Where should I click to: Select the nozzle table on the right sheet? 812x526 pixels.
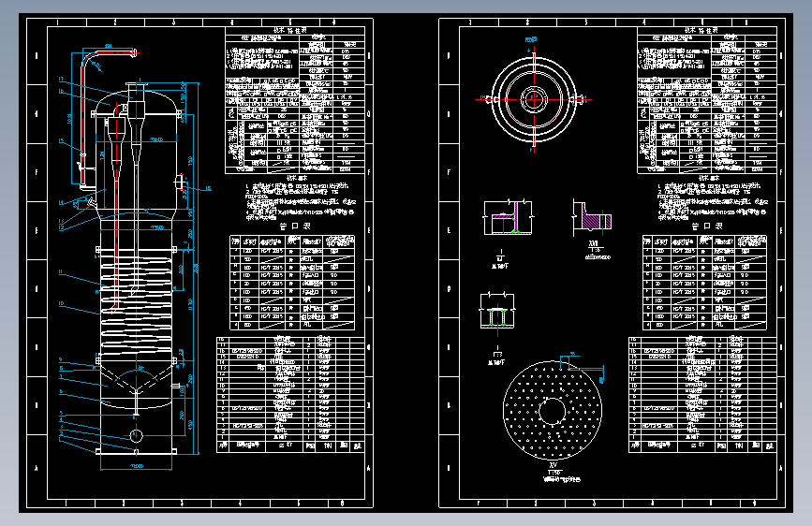(705, 283)
